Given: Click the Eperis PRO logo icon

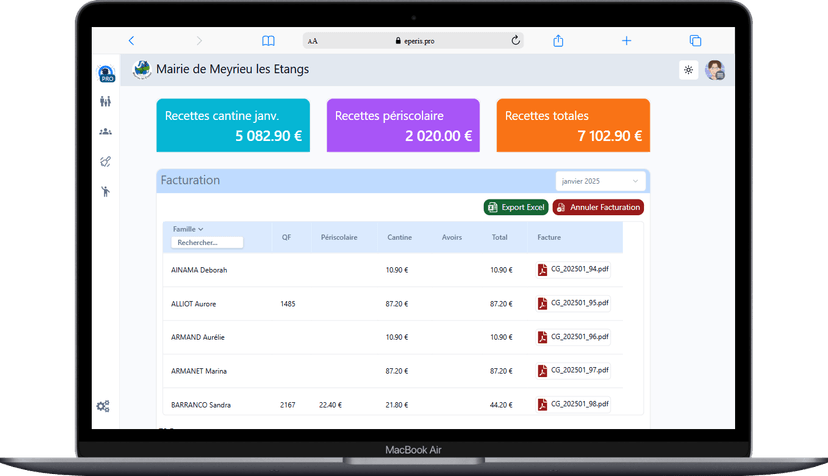Looking at the screenshot, I should pyautogui.click(x=106, y=75).
